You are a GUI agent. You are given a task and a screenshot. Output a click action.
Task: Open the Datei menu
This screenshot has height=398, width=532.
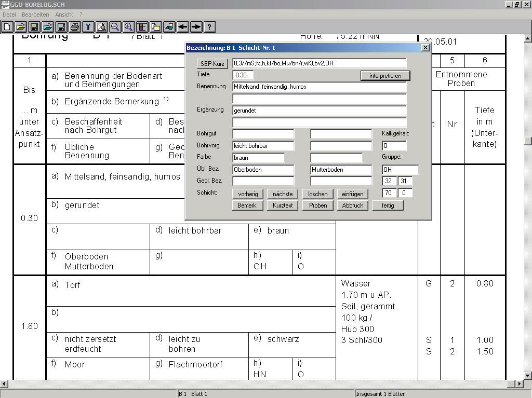click(9, 15)
